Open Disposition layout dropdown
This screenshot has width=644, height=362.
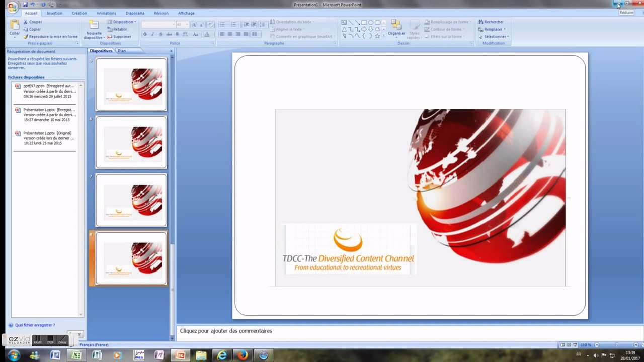pyautogui.click(x=121, y=22)
